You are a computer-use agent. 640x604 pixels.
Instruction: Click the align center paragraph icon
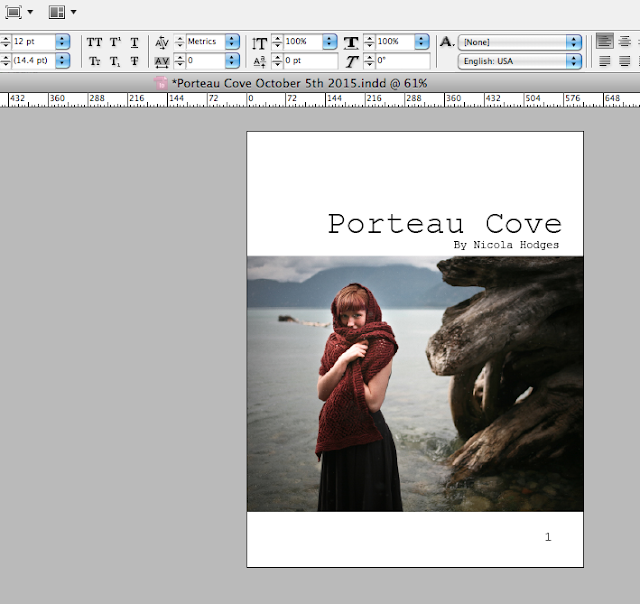click(626, 42)
